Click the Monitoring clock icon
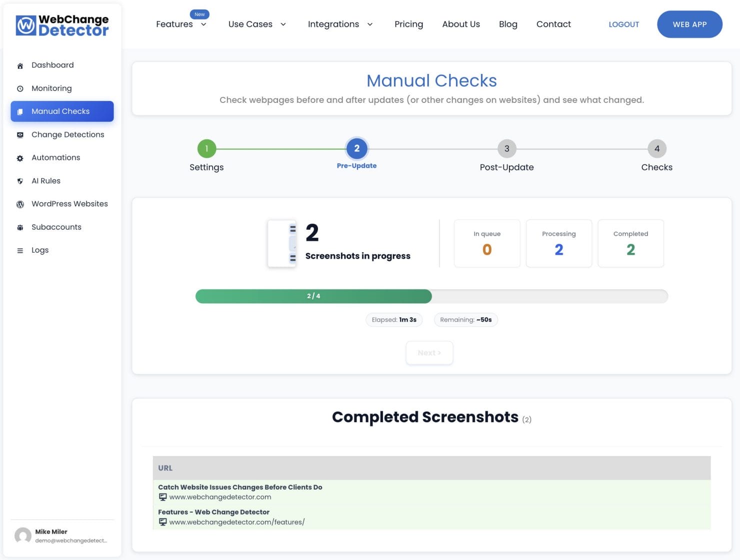The height and width of the screenshot is (560, 740). click(20, 88)
